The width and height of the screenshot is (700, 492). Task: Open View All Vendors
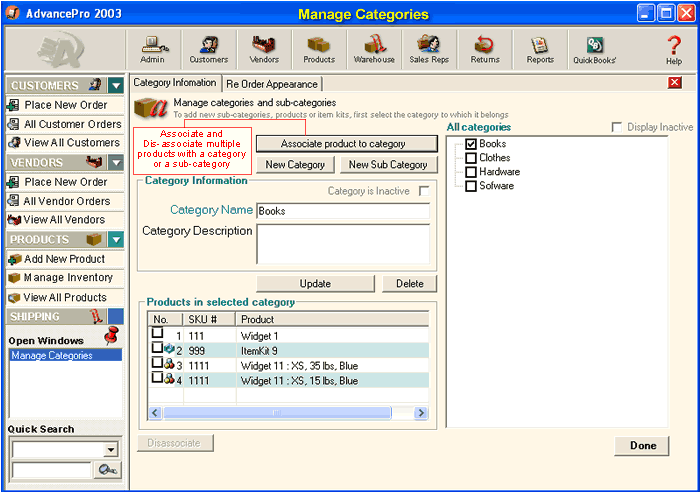(65, 220)
